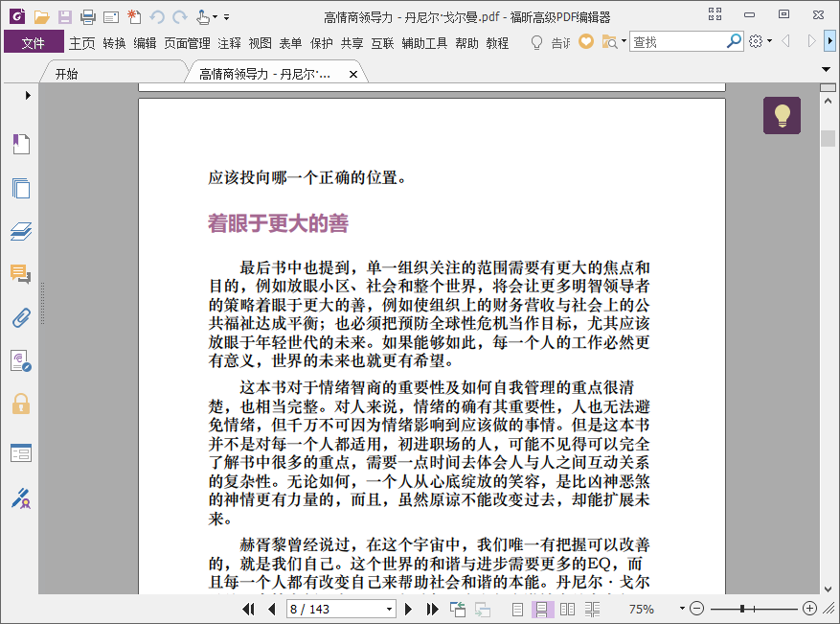Open the search settings gear icon
The height and width of the screenshot is (624, 840).
click(x=756, y=41)
